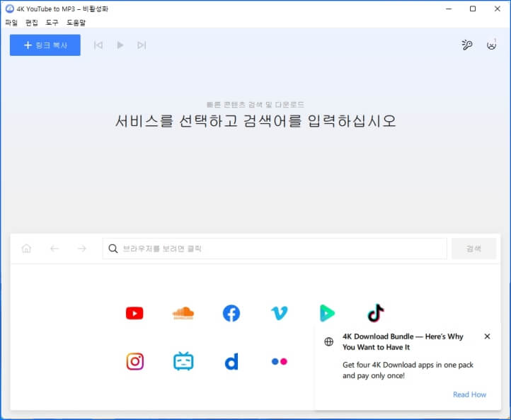The image size is (511, 420).
Task: Select the TikTok service icon
Action: [x=376, y=313]
